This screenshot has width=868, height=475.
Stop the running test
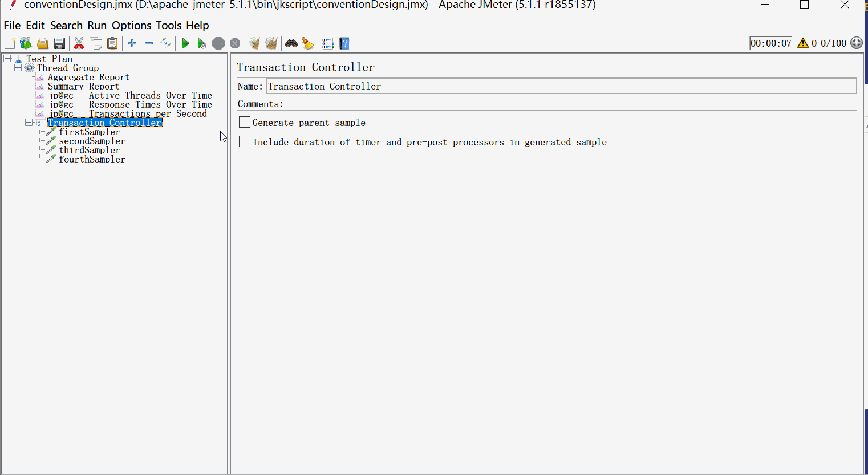pyautogui.click(x=218, y=43)
